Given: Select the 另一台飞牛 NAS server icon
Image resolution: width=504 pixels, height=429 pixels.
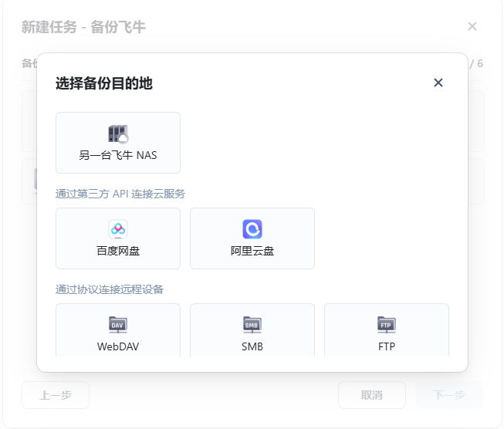Looking at the screenshot, I should (118, 133).
